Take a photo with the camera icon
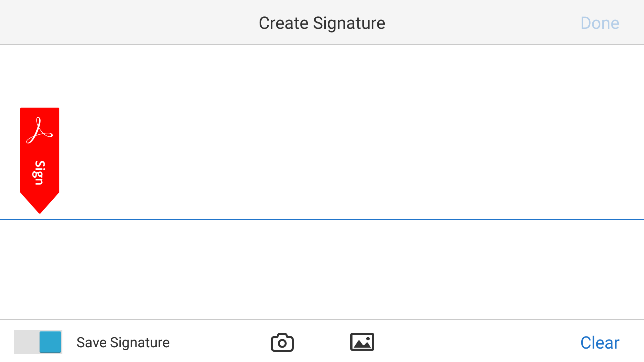This screenshot has width=644, height=362. pos(282,342)
